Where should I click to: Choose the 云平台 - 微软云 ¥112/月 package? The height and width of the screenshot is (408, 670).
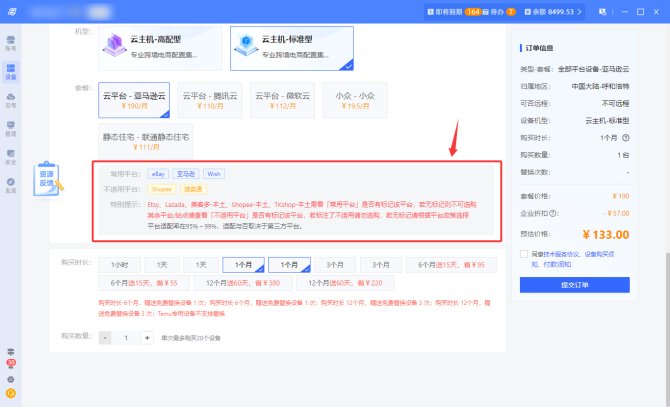[282, 100]
